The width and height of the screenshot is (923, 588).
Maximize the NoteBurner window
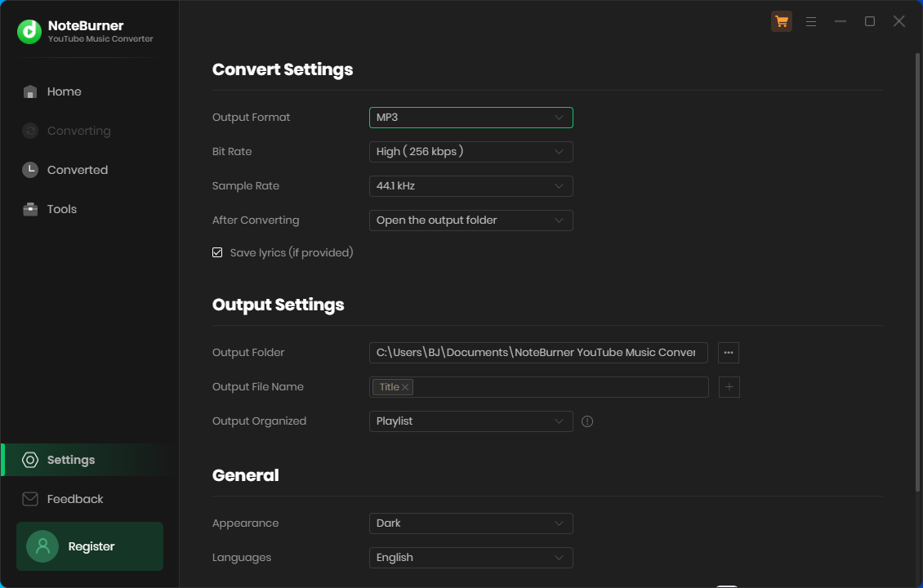point(869,21)
